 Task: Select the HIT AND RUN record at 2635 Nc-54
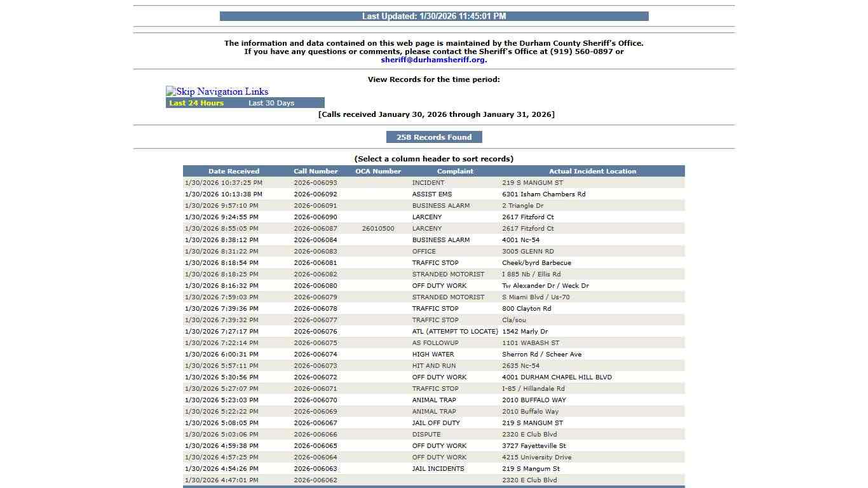[433, 365]
